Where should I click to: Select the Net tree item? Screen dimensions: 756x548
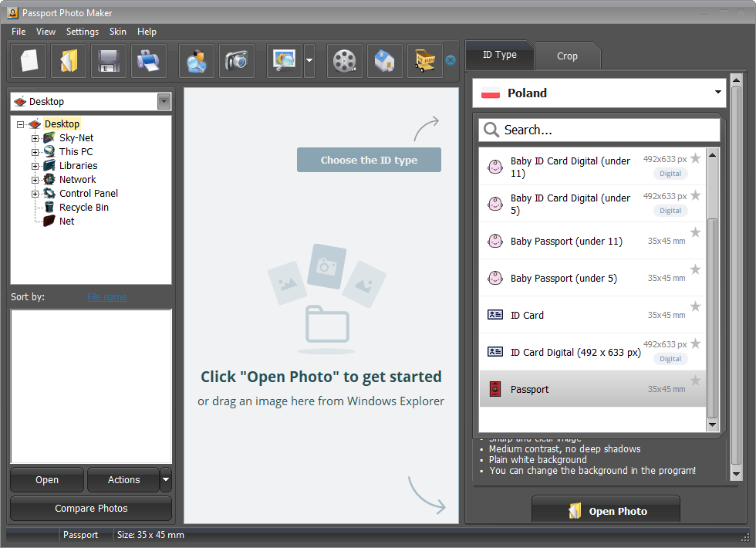click(66, 222)
